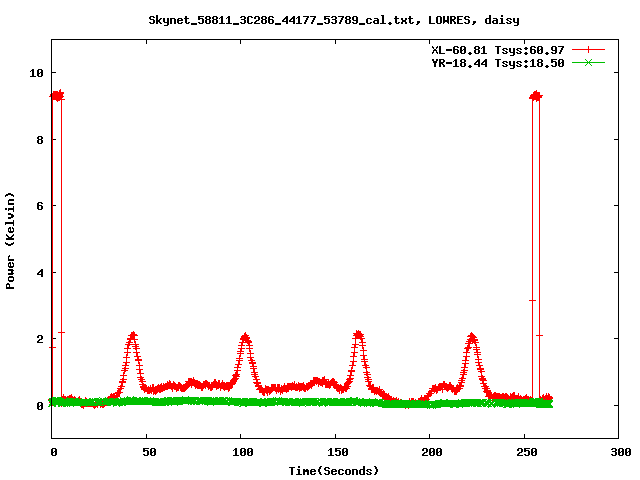The image size is (640, 480).
Task: Click the Time(Seconds) x-axis label
Action: (333, 471)
